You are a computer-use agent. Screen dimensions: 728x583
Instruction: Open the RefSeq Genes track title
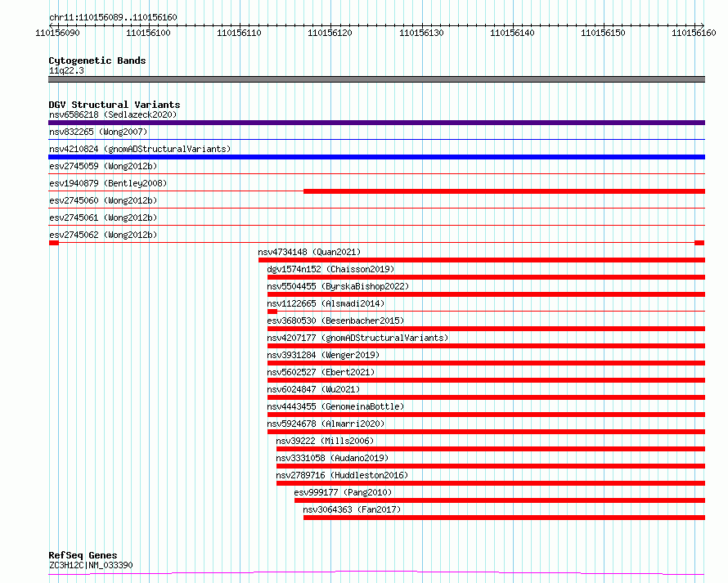click(83, 555)
